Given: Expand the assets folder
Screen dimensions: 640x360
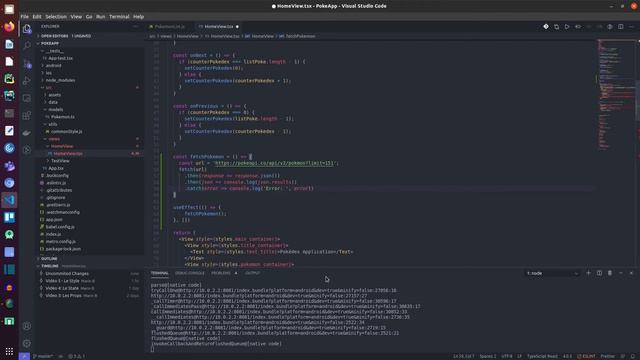Looking at the screenshot, I should pos(54,95).
